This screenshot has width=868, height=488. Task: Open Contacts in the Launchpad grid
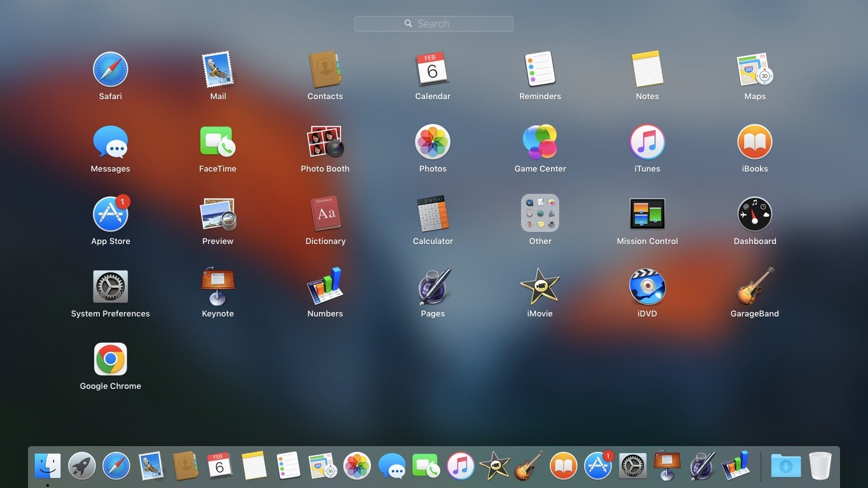[325, 69]
